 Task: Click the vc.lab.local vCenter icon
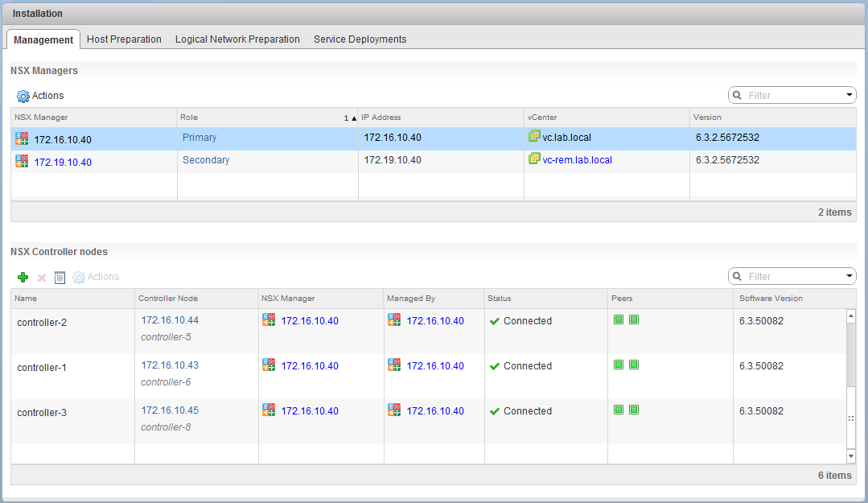pos(533,137)
